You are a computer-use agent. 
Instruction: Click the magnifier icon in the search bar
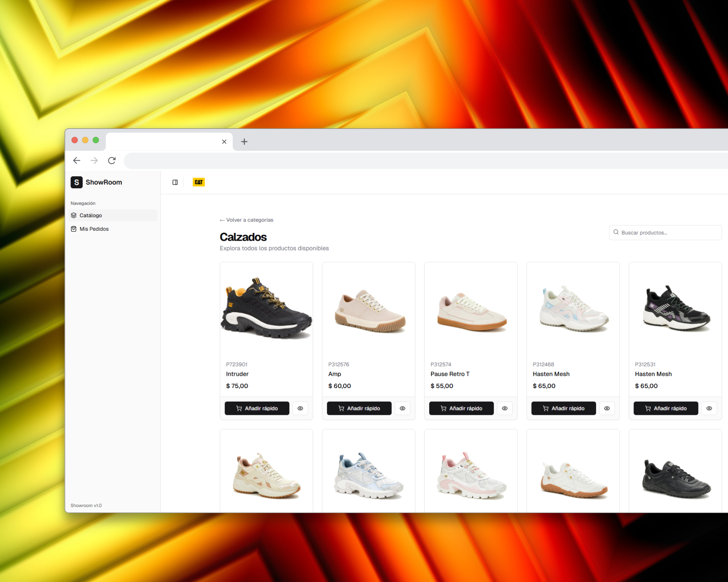pos(616,232)
